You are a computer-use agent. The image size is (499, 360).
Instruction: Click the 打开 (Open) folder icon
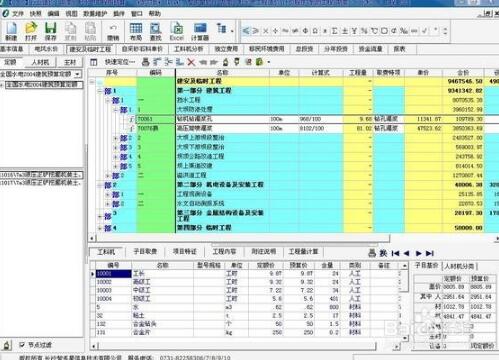point(31,31)
